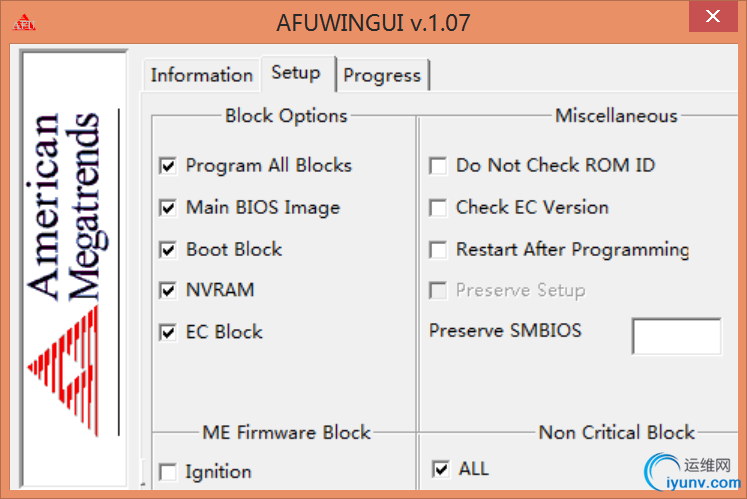Enable the Ignition ME firmware checkbox
This screenshot has height=499, width=747.
[x=168, y=472]
